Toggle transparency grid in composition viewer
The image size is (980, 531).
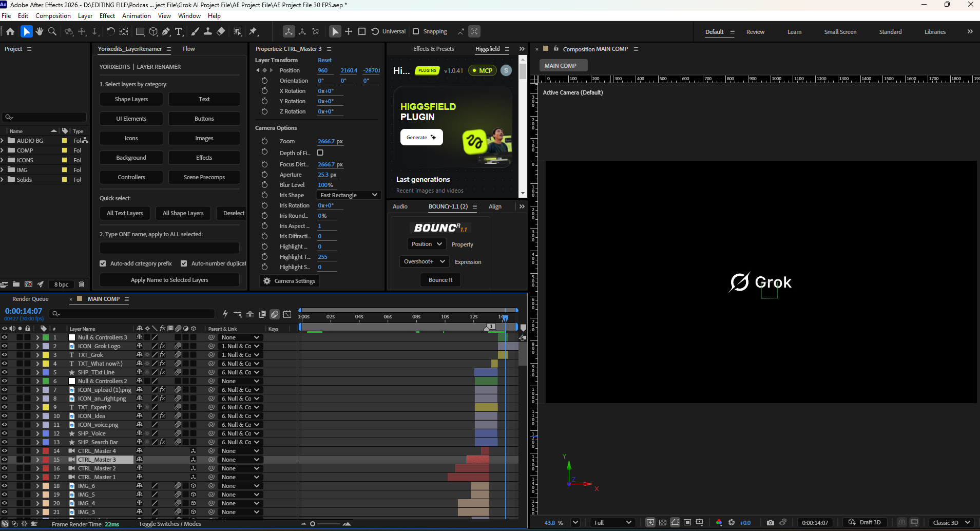coord(663,522)
